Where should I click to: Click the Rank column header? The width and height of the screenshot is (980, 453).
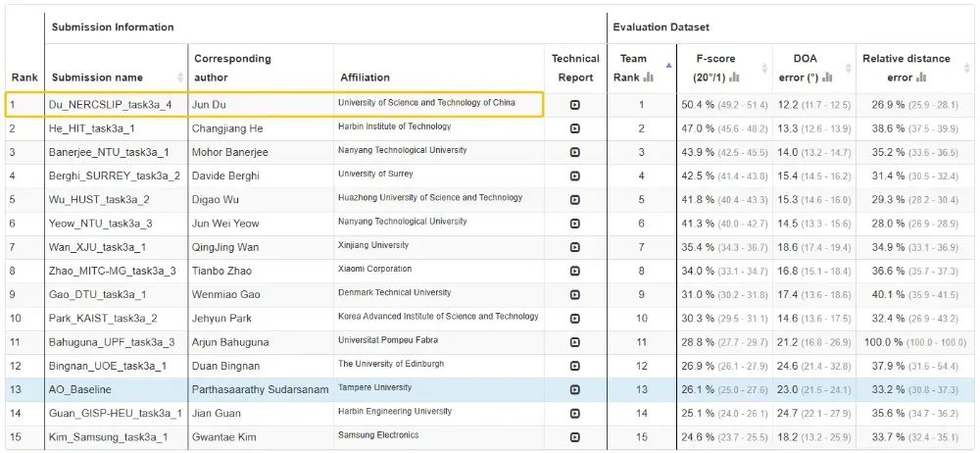24,77
